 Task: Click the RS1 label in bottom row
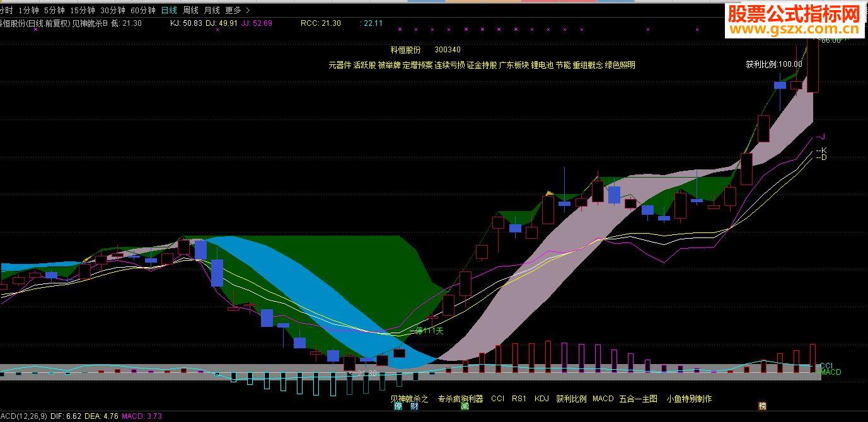(519, 399)
